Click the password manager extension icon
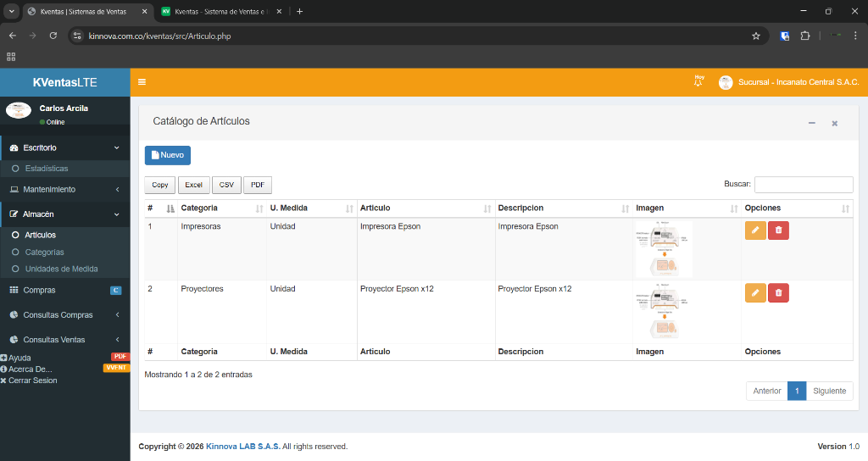 click(x=784, y=36)
